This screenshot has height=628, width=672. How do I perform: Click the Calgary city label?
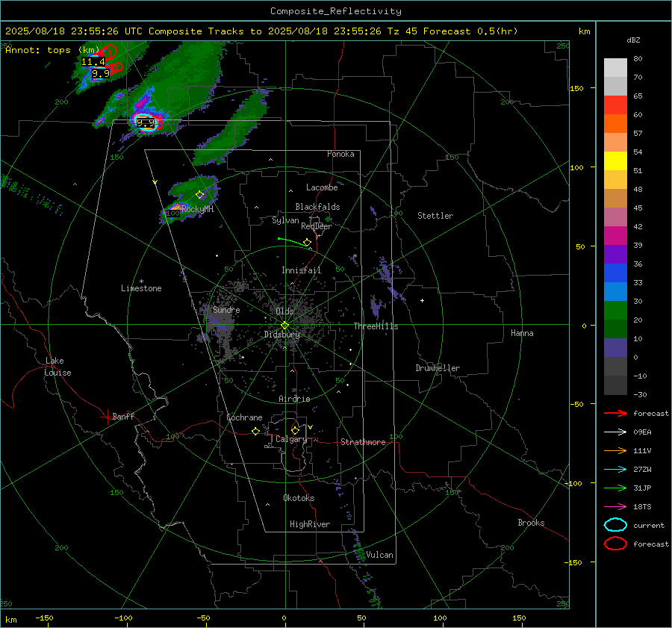click(x=291, y=439)
